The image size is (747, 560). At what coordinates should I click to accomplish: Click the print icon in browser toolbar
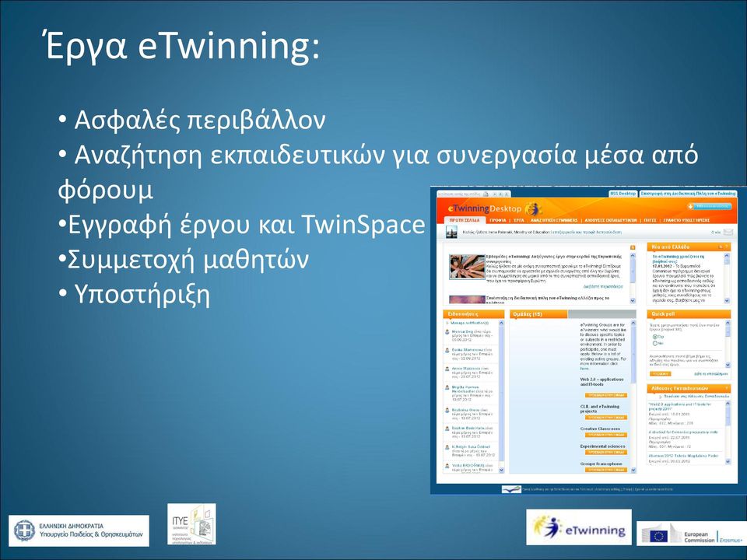coord(486,194)
